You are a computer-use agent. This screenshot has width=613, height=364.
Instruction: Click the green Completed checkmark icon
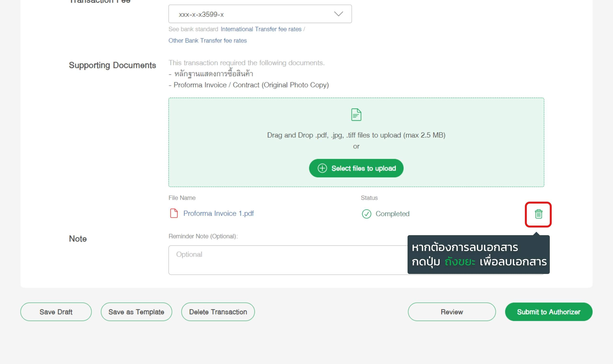[366, 214]
